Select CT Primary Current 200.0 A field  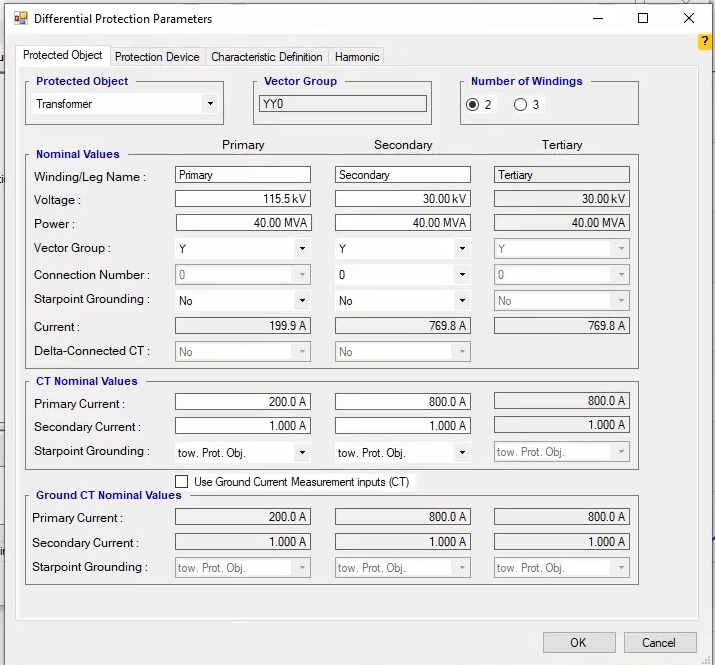point(243,402)
